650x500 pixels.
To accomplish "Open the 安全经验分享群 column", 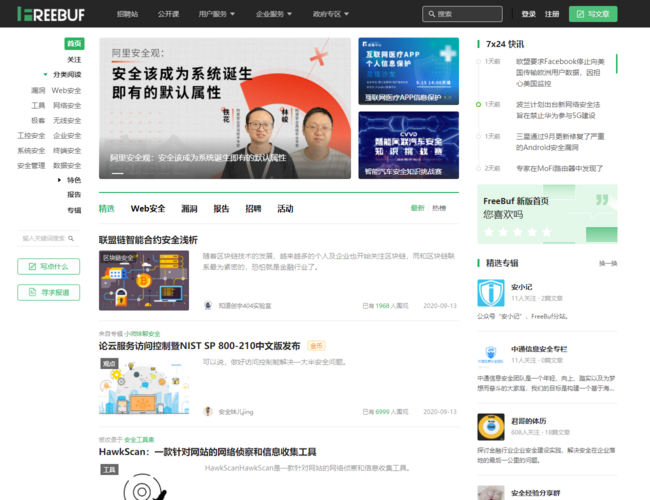I will coord(535,493).
